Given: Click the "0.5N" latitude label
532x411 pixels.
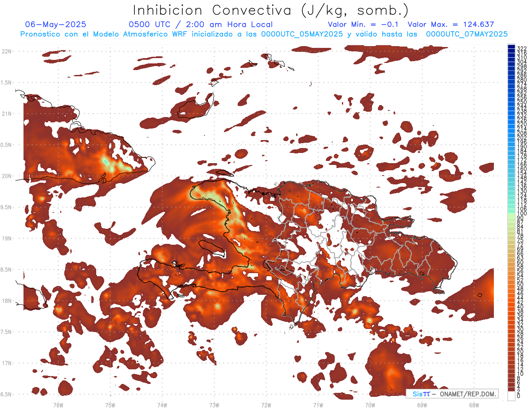Looking at the screenshot, I should [x=6, y=145].
